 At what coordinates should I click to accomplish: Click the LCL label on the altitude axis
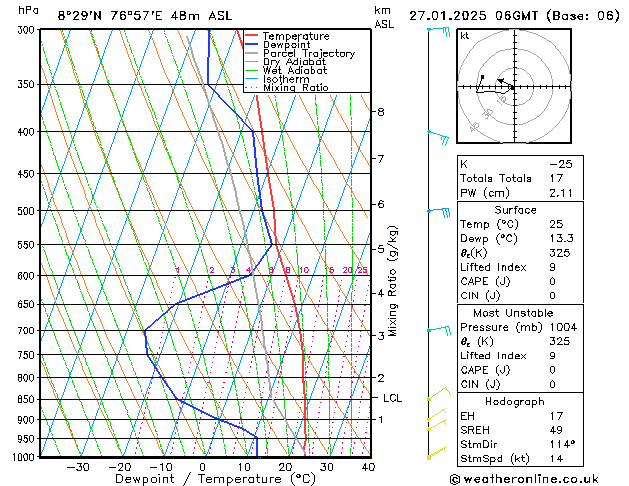392,398
